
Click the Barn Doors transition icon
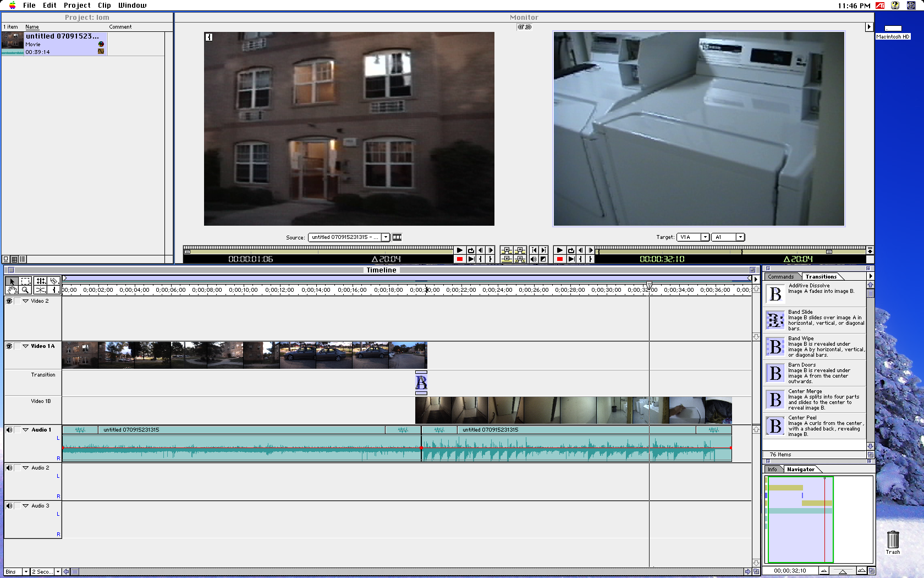(775, 373)
